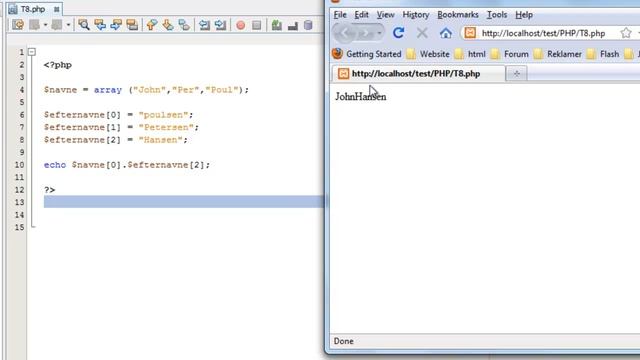The height and width of the screenshot is (360, 640).
Task: Open the Website bookmarks folder
Action: coord(428,54)
